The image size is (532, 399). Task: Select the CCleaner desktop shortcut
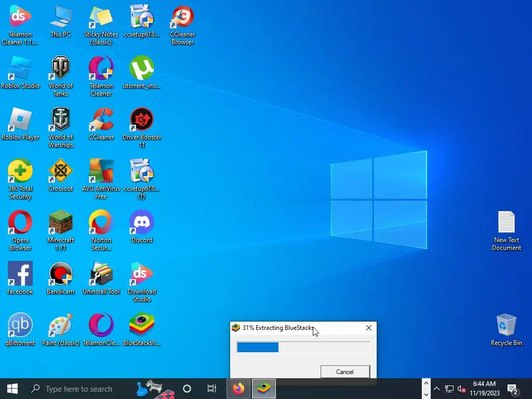click(101, 124)
